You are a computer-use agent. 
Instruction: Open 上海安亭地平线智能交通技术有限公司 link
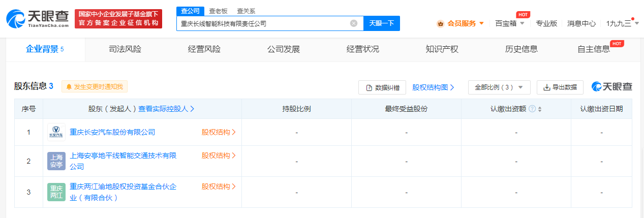[123, 161]
